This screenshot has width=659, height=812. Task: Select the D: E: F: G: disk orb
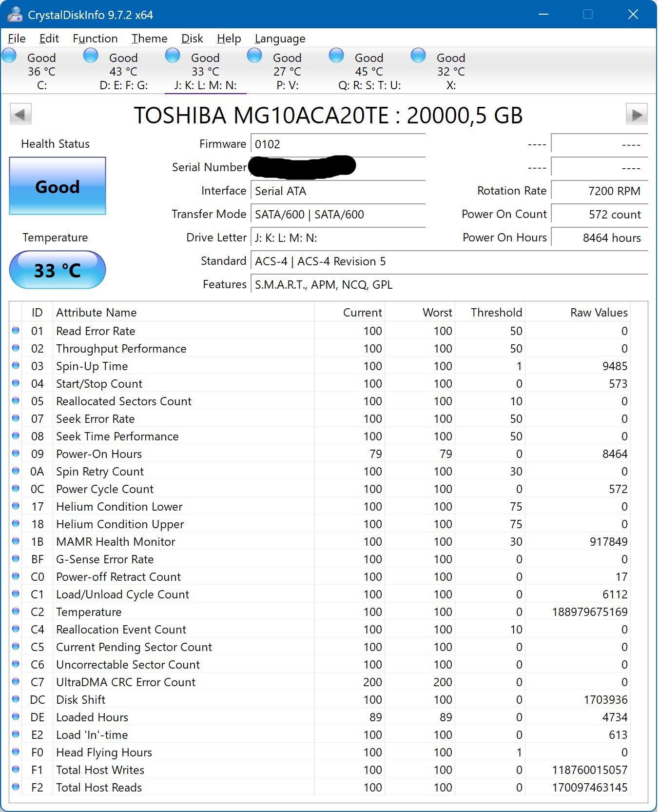pos(91,56)
